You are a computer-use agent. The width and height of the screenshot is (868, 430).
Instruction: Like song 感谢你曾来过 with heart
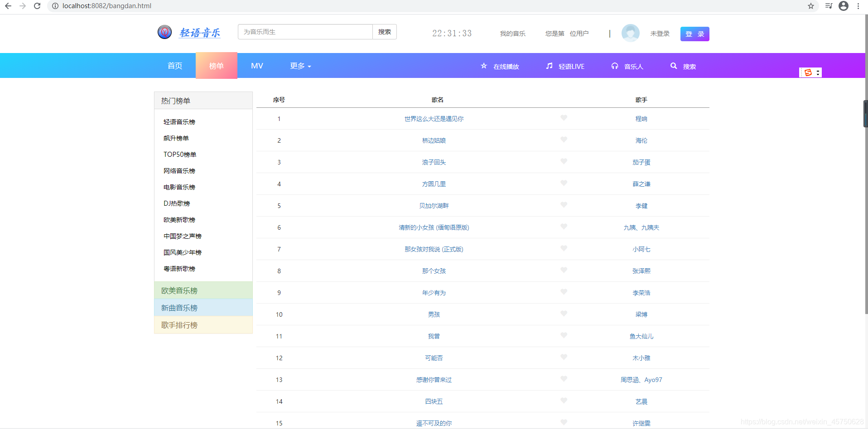click(x=564, y=379)
